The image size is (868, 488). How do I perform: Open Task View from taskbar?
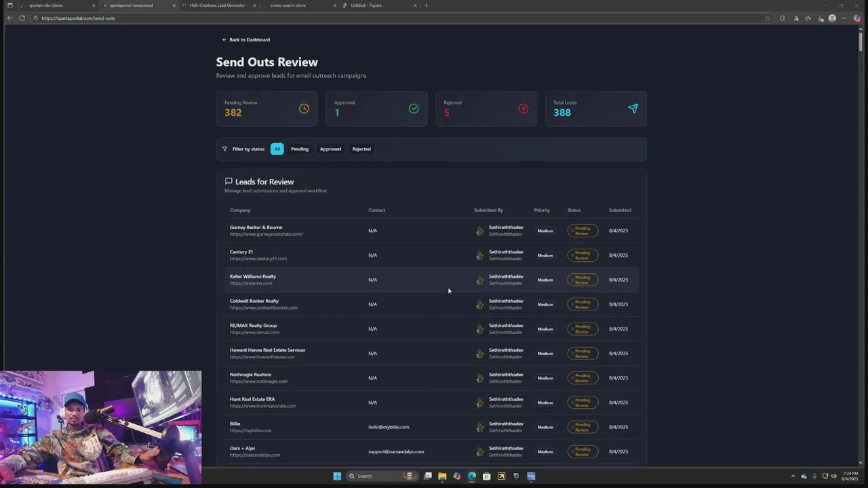427,476
